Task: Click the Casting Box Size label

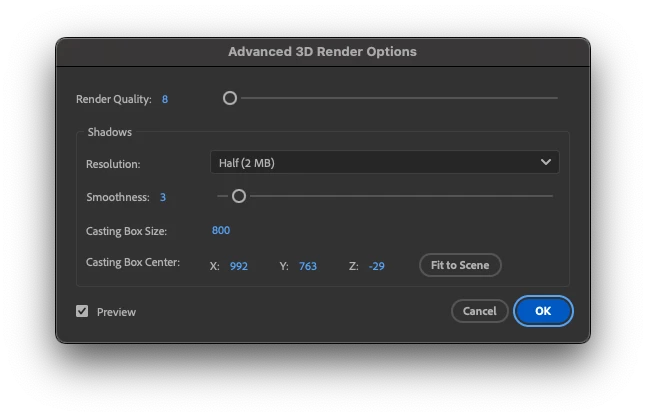Action: coord(126,231)
